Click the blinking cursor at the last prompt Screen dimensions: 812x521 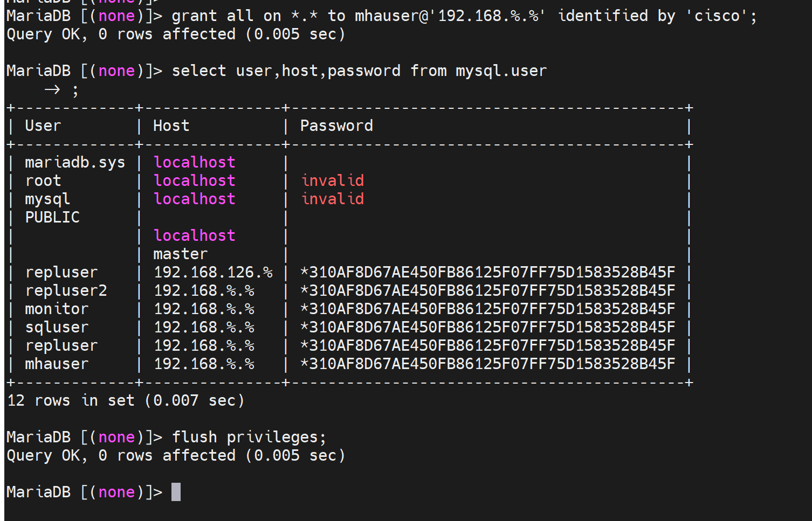coord(176,492)
